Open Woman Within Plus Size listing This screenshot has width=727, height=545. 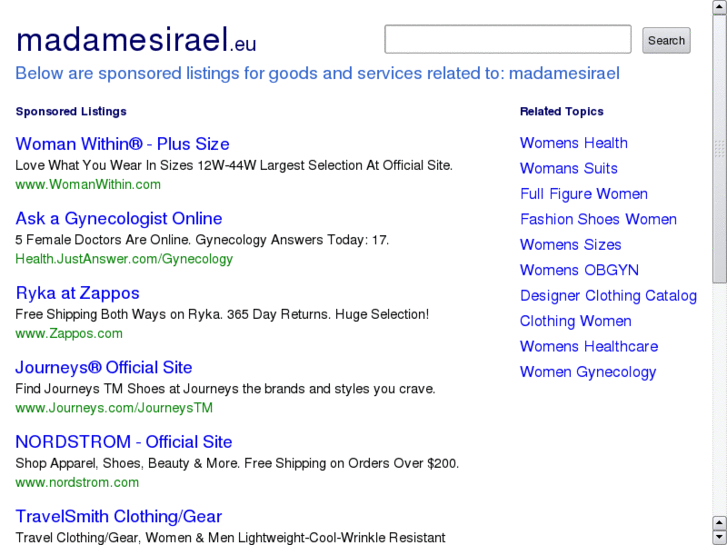pyautogui.click(x=122, y=144)
